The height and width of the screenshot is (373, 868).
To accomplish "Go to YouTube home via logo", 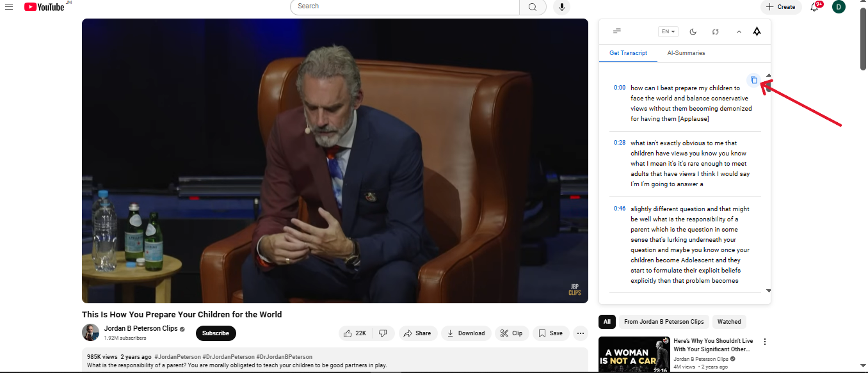I will tap(44, 7).
